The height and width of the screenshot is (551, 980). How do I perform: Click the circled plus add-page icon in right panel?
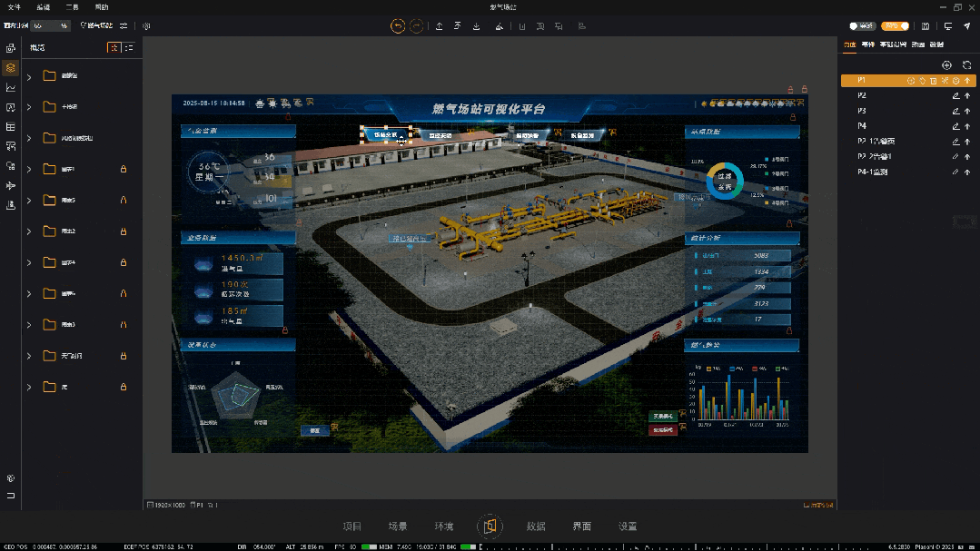[x=947, y=65]
